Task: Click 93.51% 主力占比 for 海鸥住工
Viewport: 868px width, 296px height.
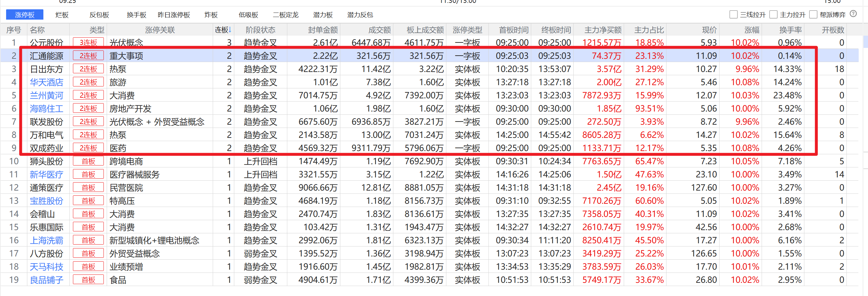Action: 649,109
